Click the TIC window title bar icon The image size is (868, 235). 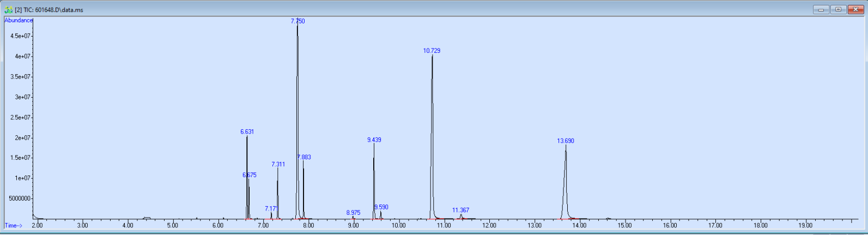tap(8, 10)
